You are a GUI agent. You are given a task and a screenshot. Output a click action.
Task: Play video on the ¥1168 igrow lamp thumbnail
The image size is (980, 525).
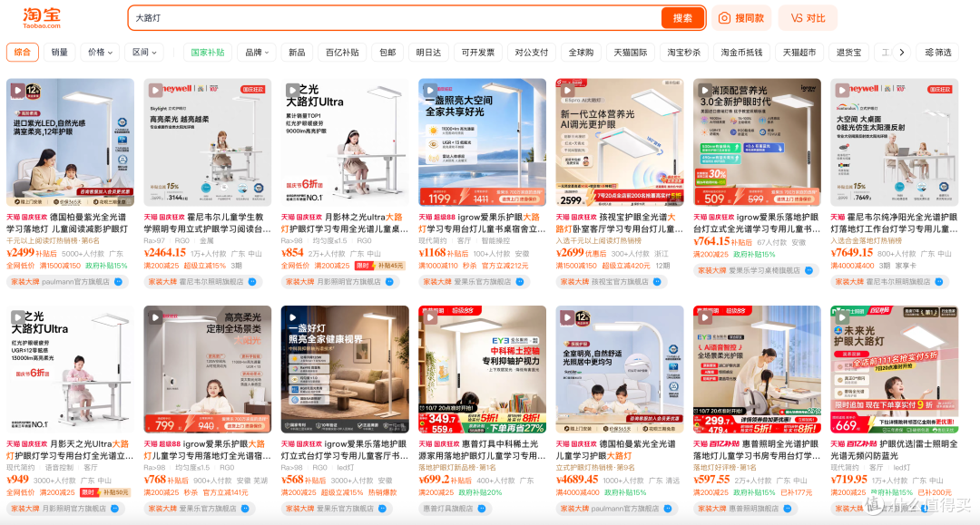(430, 91)
